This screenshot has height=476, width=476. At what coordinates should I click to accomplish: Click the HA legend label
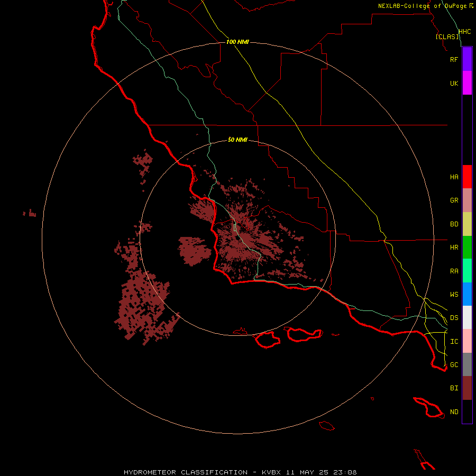coord(454,177)
